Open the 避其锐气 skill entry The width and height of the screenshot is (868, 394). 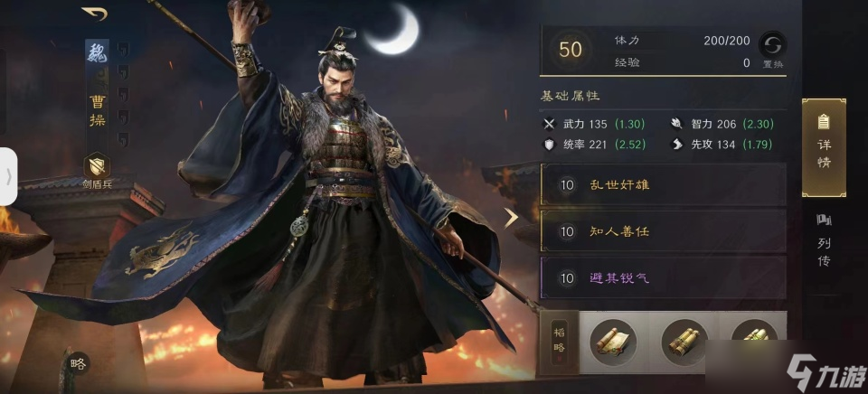click(663, 277)
